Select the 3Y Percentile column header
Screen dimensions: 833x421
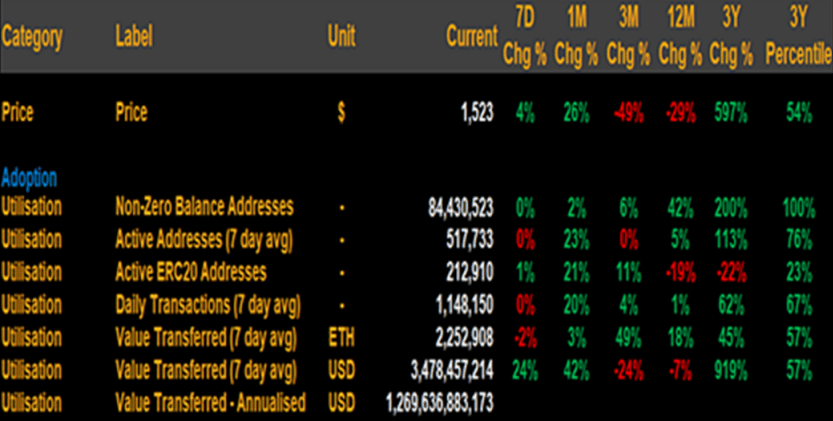(797, 37)
